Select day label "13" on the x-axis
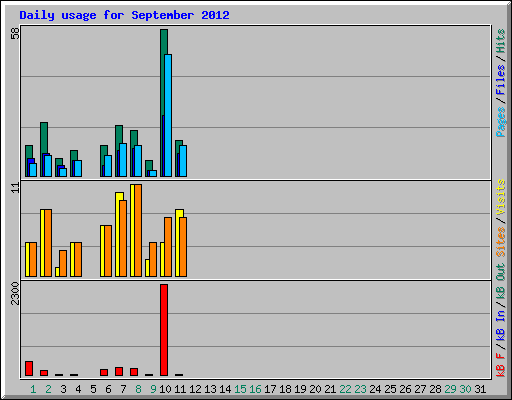This screenshot has height=400, width=512. 210,389
